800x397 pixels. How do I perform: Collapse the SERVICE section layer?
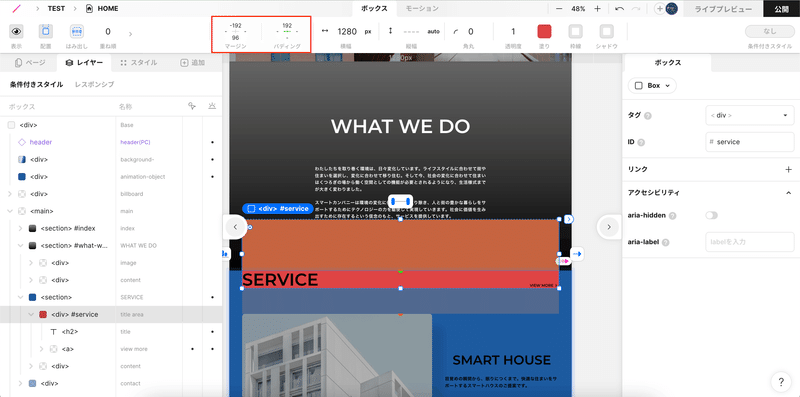tap(20, 297)
